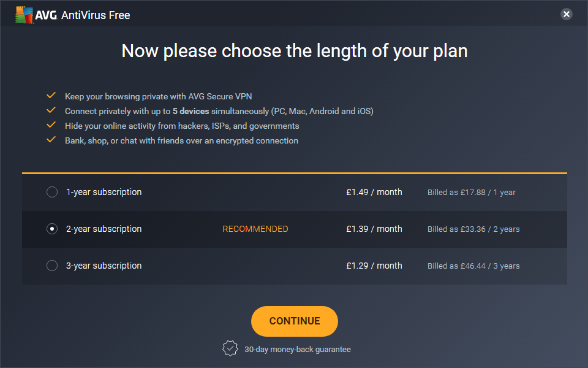Click the Billed as £46.44 / 3 years text
Viewport: 588px width, 368px height.
pyautogui.click(x=473, y=266)
